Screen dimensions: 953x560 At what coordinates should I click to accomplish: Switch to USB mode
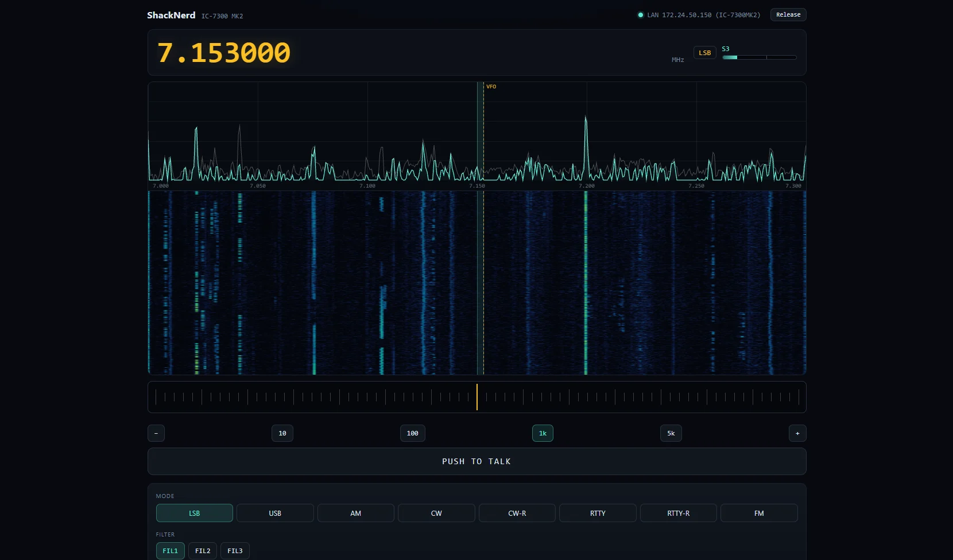click(275, 513)
